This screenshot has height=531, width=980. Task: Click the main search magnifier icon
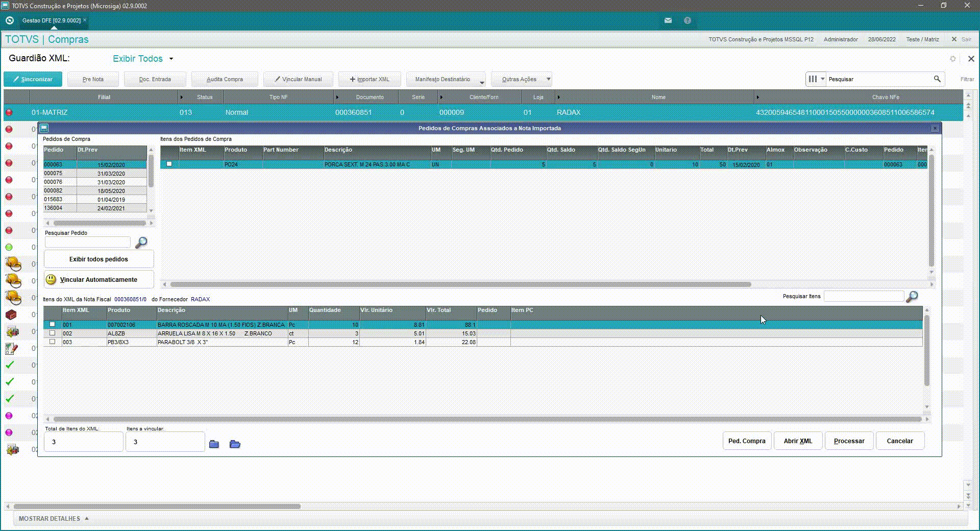[937, 79]
